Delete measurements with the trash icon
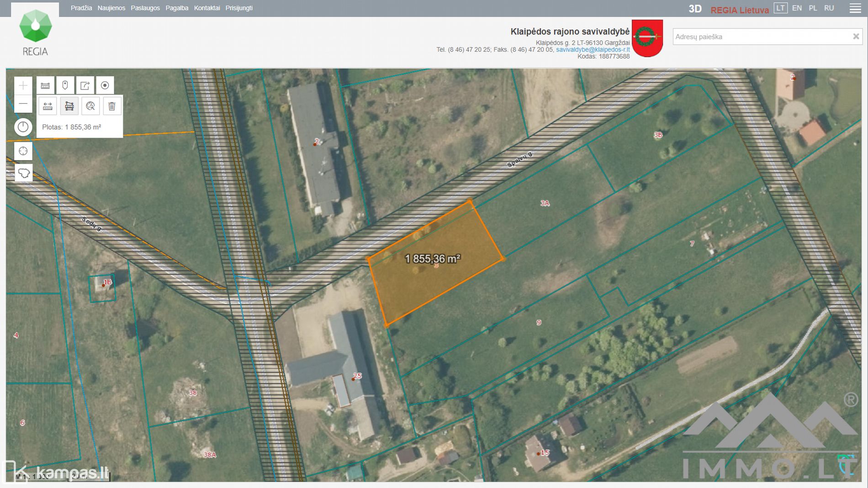868x488 pixels. click(x=111, y=106)
